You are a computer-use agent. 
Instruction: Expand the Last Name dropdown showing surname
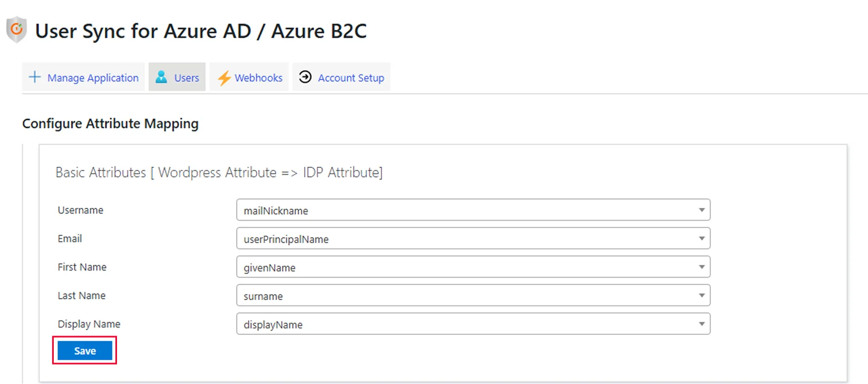473,295
